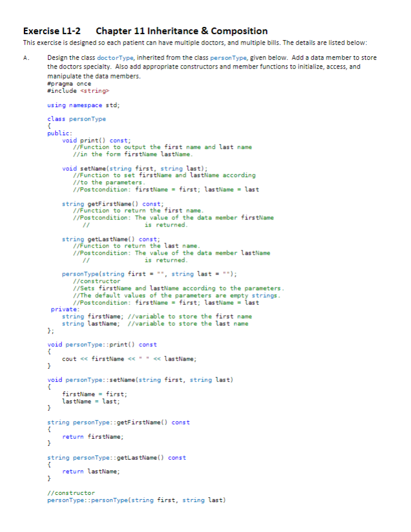The image size is (411, 532).
Task: Click the 'public:' keyword line
Action: coord(60,133)
